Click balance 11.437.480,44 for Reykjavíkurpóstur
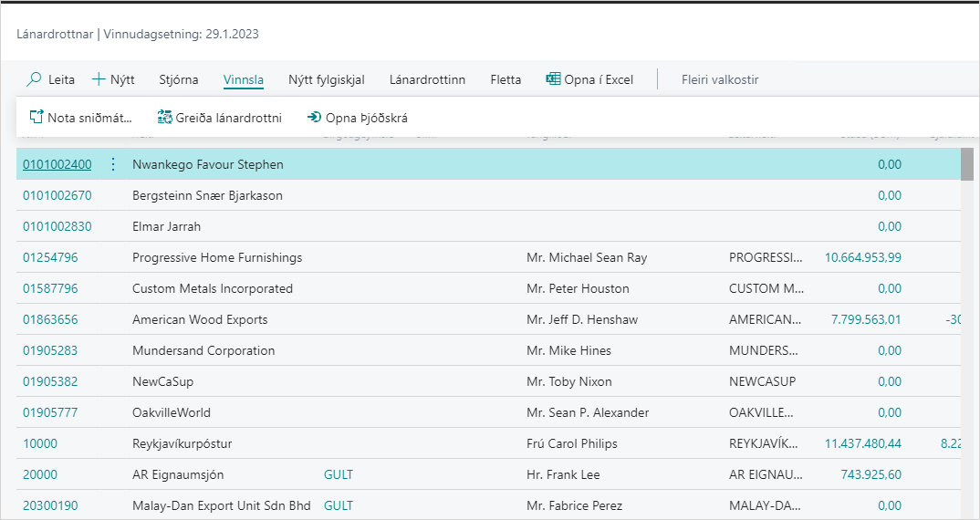 pos(863,443)
